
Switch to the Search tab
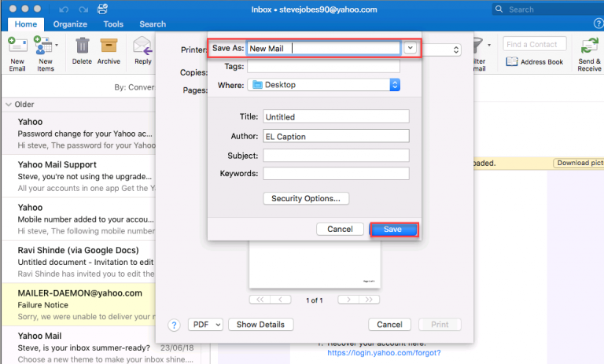coord(153,24)
